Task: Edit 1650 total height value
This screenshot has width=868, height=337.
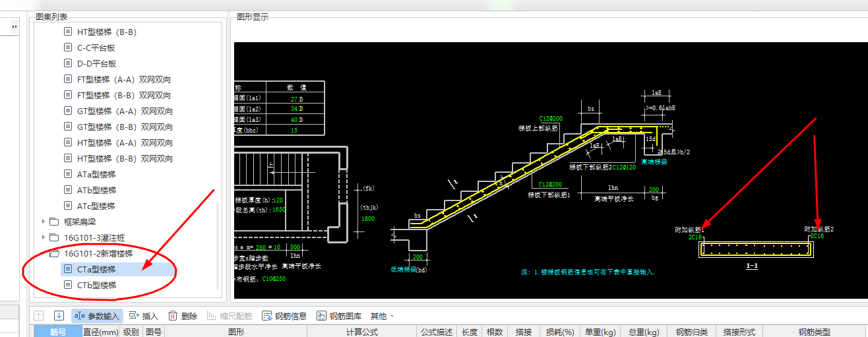Action: (278, 209)
